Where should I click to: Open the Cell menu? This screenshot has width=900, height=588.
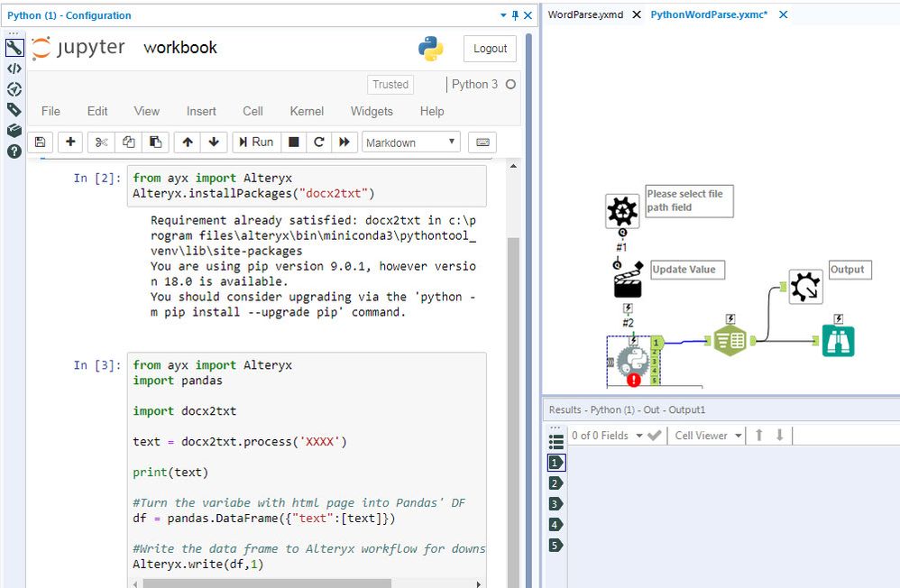point(253,111)
